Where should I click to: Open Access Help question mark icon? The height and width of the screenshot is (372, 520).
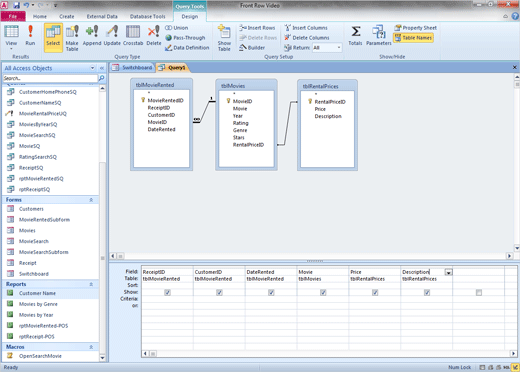[515, 16]
